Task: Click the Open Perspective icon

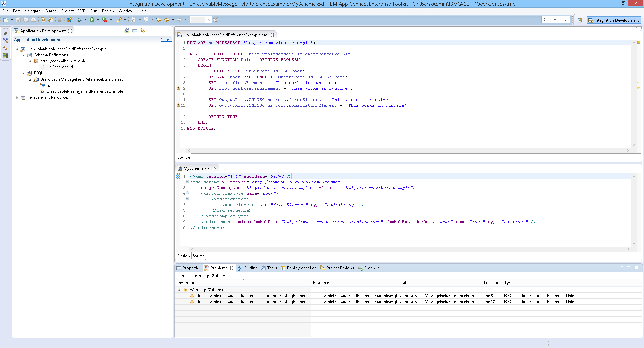Action: pyautogui.click(x=580, y=20)
